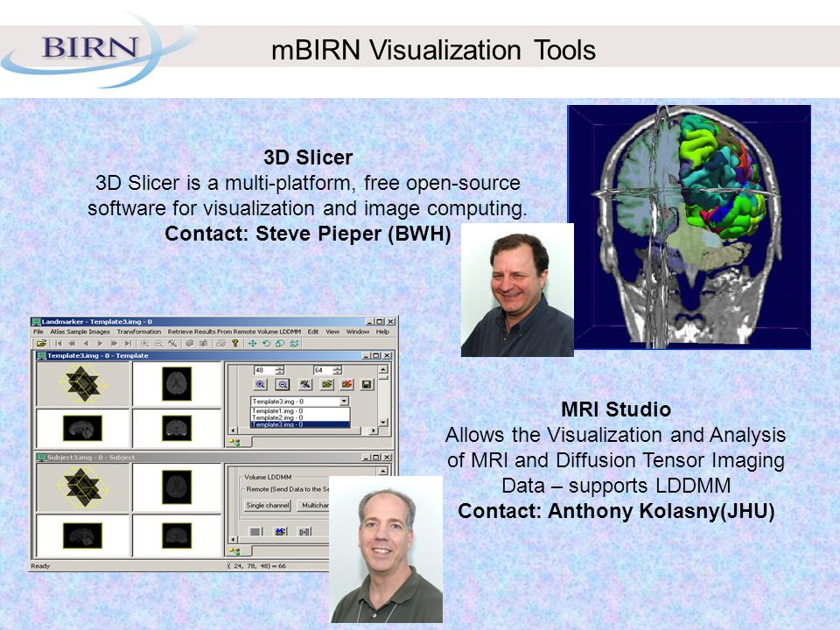Click the Single channel button
Viewport: 840px width, 630px height.
pyautogui.click(x=268, y=505)
